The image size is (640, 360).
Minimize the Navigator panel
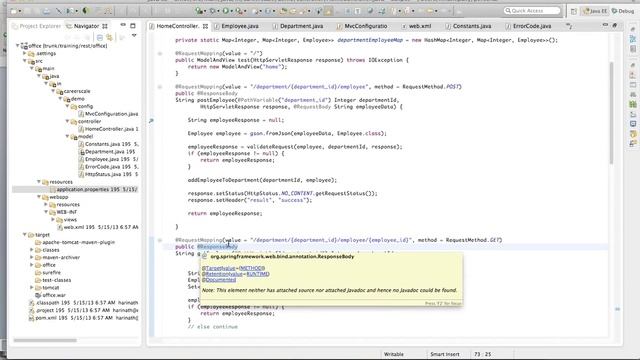(x=123, y=25)
